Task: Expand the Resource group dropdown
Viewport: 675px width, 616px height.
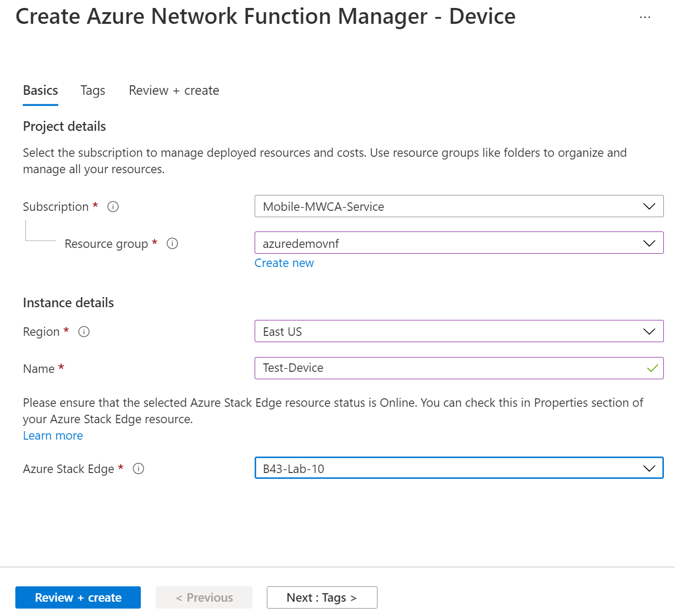Action: (x=650, y=243)
